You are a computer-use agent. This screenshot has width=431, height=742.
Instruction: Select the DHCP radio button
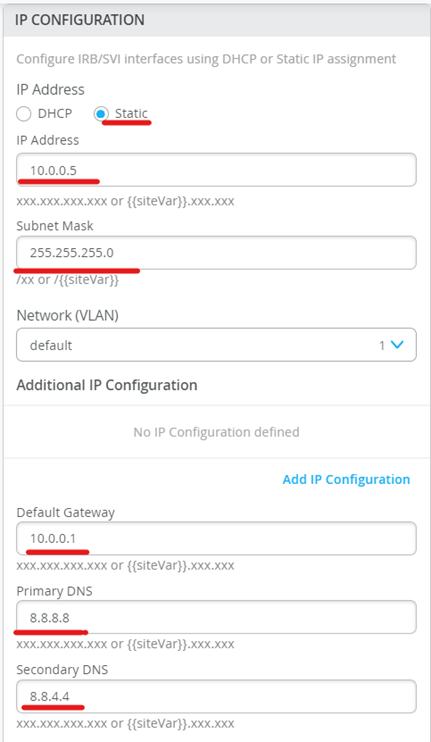click(x=24, y=114)
